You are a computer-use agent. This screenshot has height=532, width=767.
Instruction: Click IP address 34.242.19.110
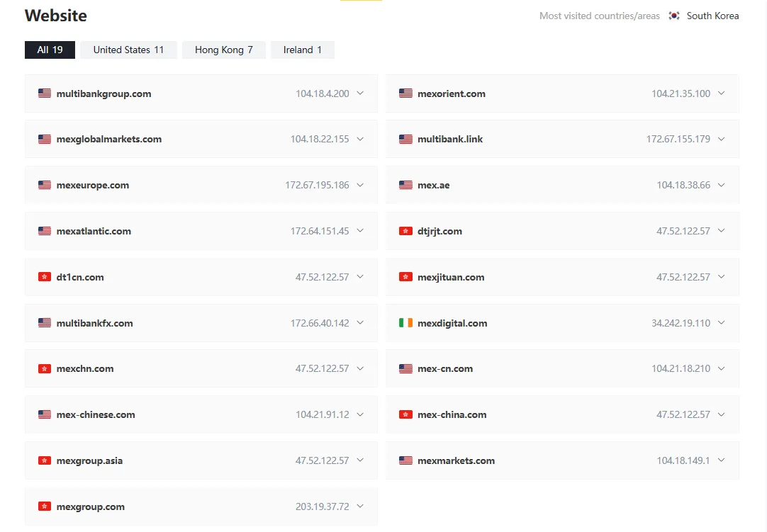(681, 323)
